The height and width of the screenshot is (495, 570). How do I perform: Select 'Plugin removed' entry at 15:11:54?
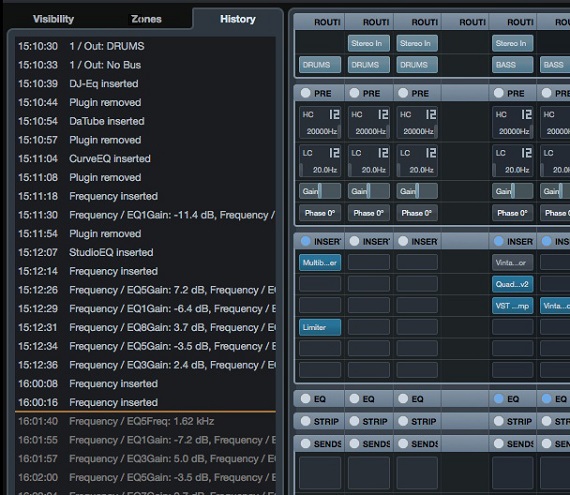[x=145, y=234]
